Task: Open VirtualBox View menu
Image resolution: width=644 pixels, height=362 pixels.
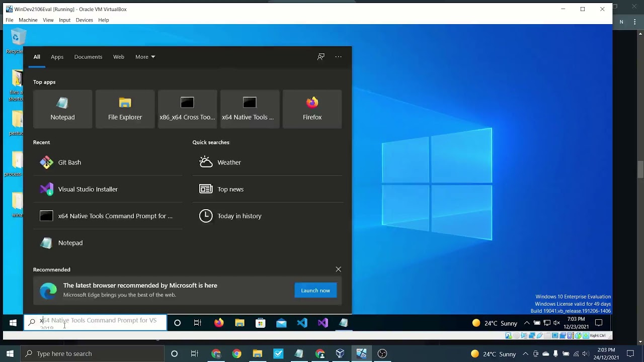Action: (x=48, y=20)
